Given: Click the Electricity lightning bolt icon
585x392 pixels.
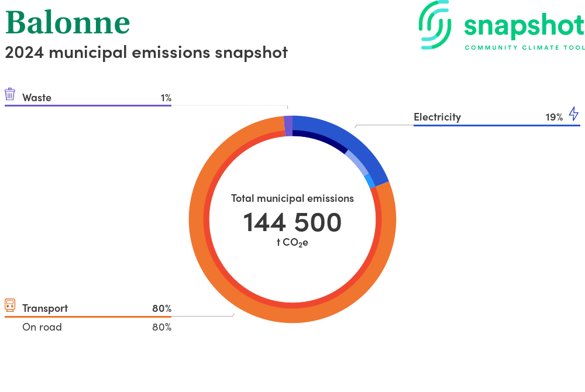Looking at the screenshot, I should (573, 114).
